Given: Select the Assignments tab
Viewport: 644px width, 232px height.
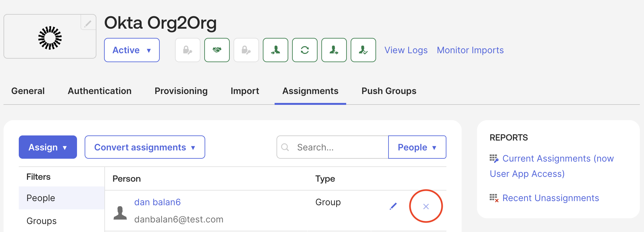Looking at the screenshot, I should coord(310,91).
